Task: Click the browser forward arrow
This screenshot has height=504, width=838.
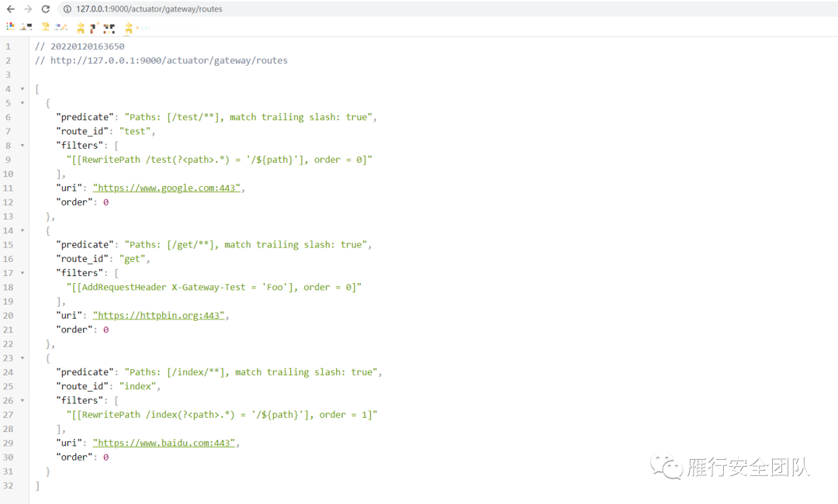Action: 28,9
